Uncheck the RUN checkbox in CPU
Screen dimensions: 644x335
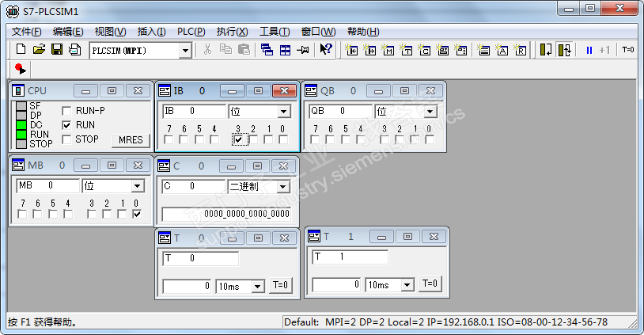66,125
